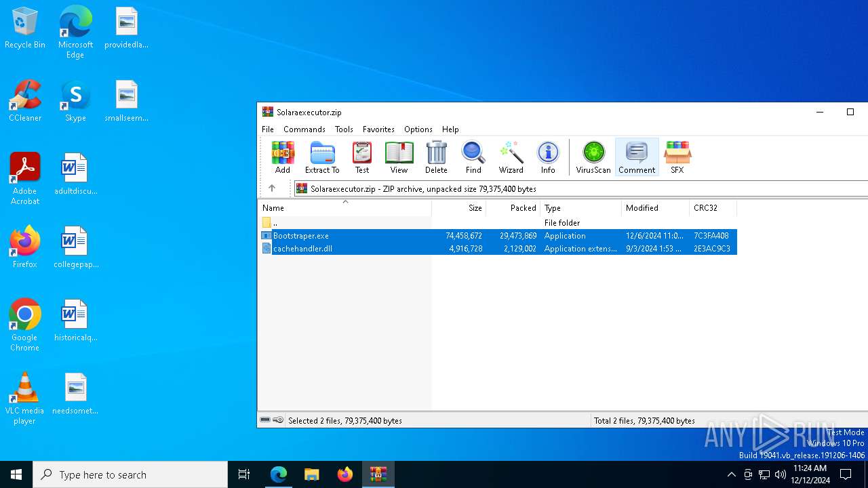Sort by the Name column header
Image resolution: width=868 pixels, height=488 pixels.
pyautogui.click(x=344, y=208)
